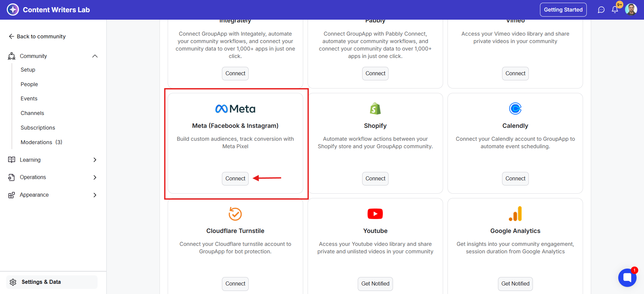
Task: Click the Appearance label in sidebar
Action: [34, 195]
